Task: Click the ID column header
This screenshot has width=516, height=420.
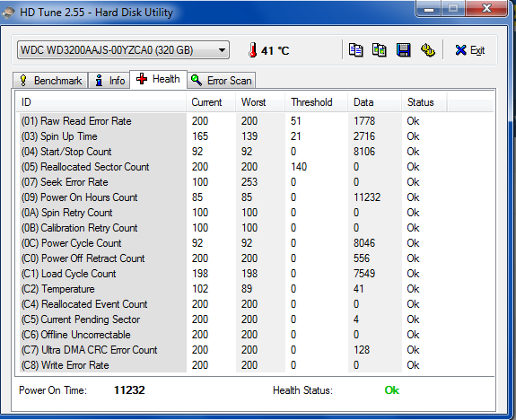Action: point(101,102)
